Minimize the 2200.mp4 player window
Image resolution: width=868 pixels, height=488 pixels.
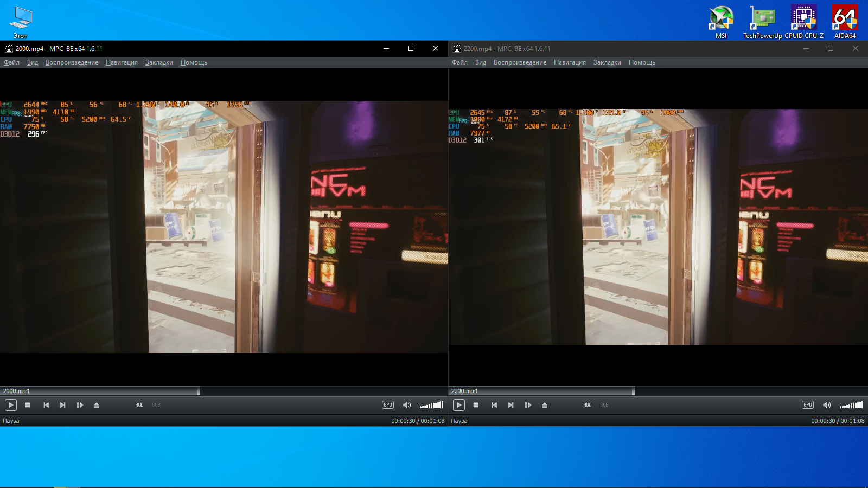coord(806,48)
